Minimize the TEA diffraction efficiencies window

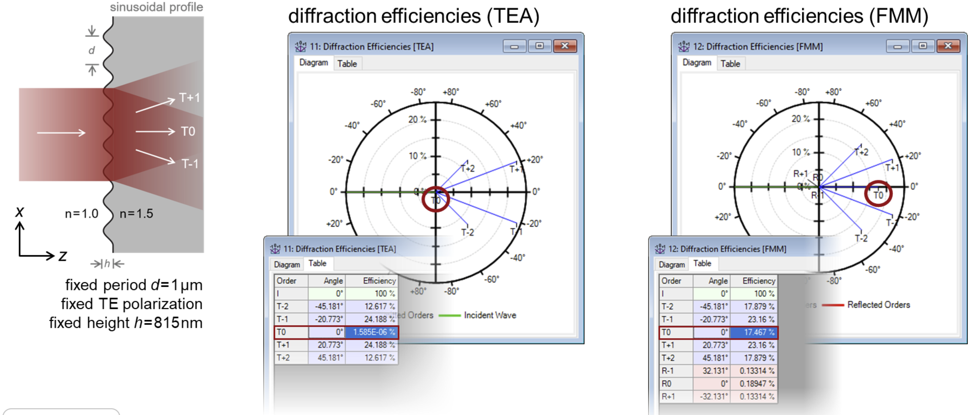pyautogui.click(x=514, y=46)
